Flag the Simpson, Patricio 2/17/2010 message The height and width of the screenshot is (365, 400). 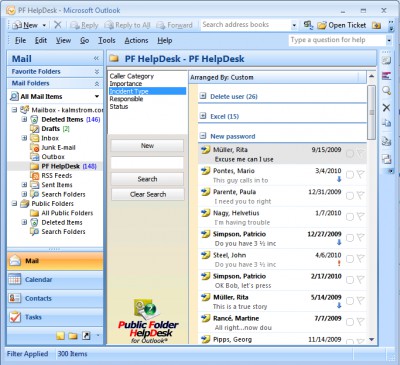[360, 280]
